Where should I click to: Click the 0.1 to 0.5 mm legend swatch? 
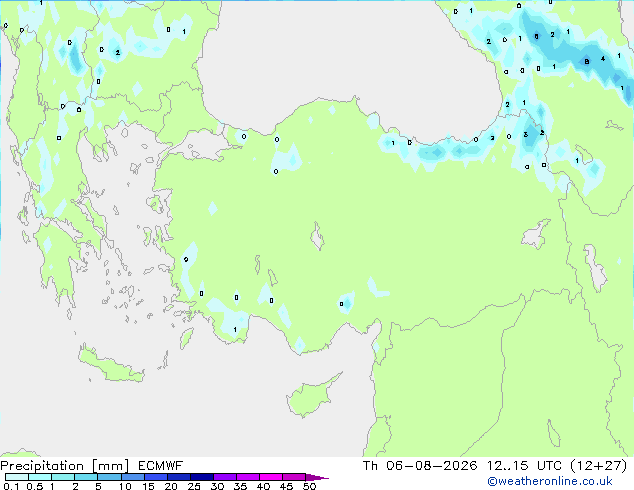[x=17, y=477]
